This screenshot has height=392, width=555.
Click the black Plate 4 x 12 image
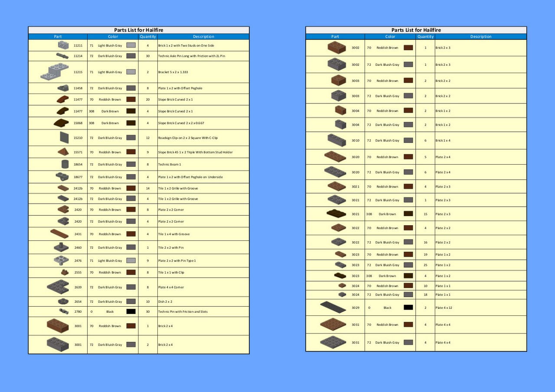point(333,308)
